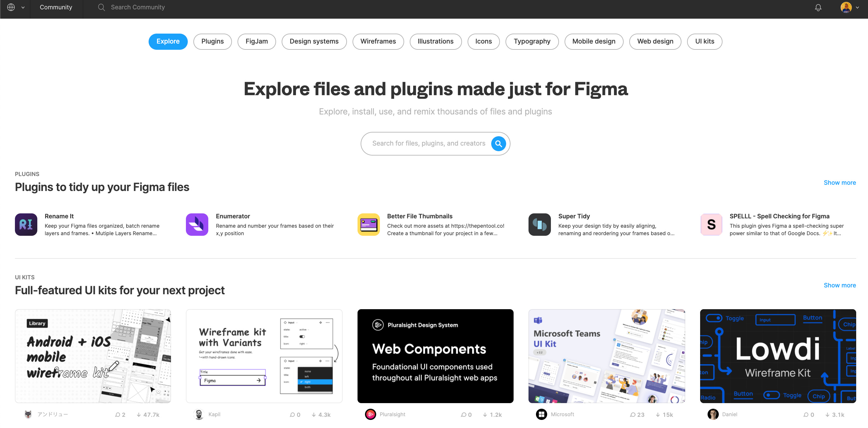Open the Microsoft author name link
Image resolution: width=868 pixels, height=428 pixels.
(562, 415)
